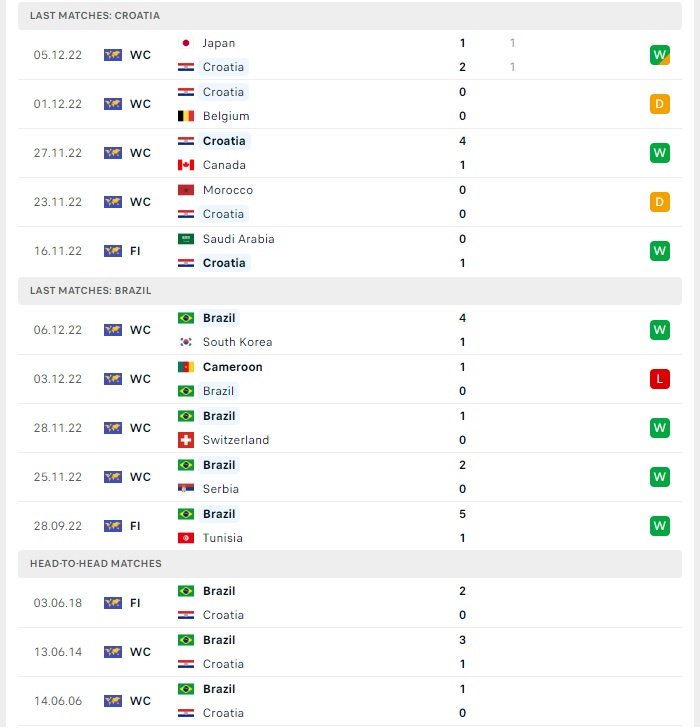700x728 pixels.
Task: Click the Tunisia flag icon
Action: tap(186, 538)
